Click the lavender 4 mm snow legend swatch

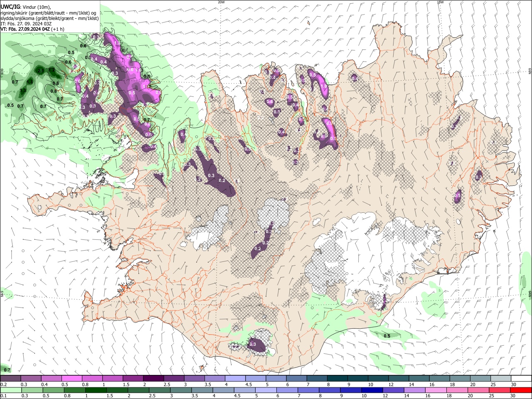pyautogui.click(x=235, y=379)
